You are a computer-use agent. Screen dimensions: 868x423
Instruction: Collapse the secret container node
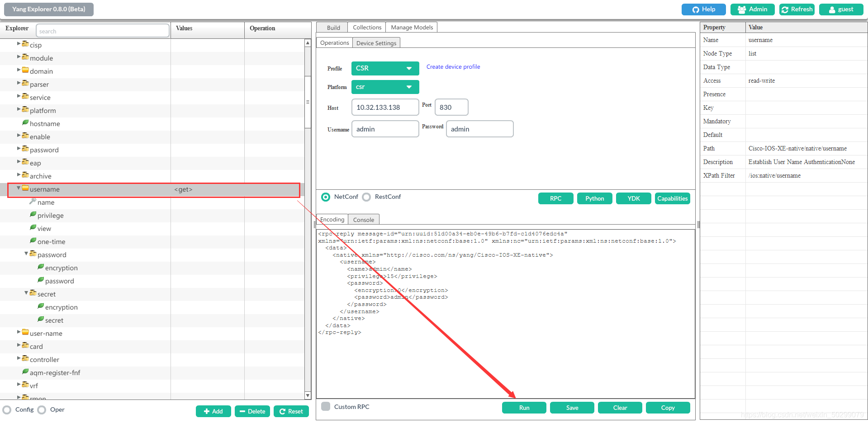(26, 293)
